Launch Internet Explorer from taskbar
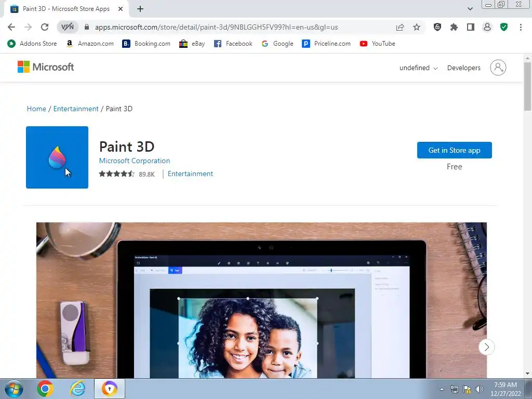This screenshot has height=399, width=532. tap(77, 389)
